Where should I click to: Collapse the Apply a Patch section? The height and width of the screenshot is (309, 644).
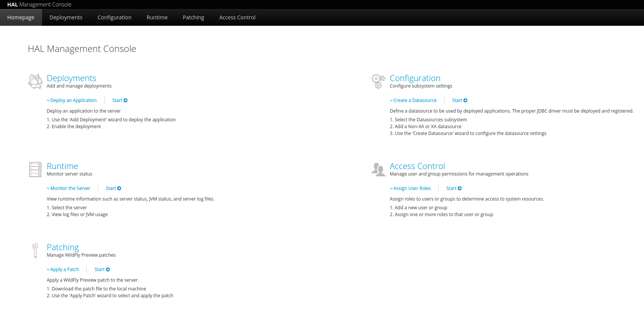pyautogui.click(x=63, y=270)
